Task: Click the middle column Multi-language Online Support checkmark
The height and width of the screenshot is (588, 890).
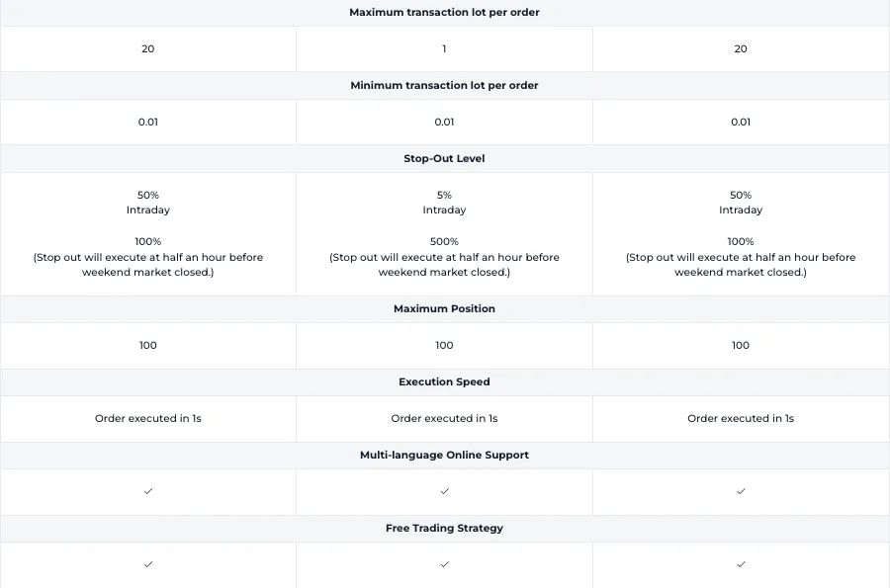Action: (444, 491)
